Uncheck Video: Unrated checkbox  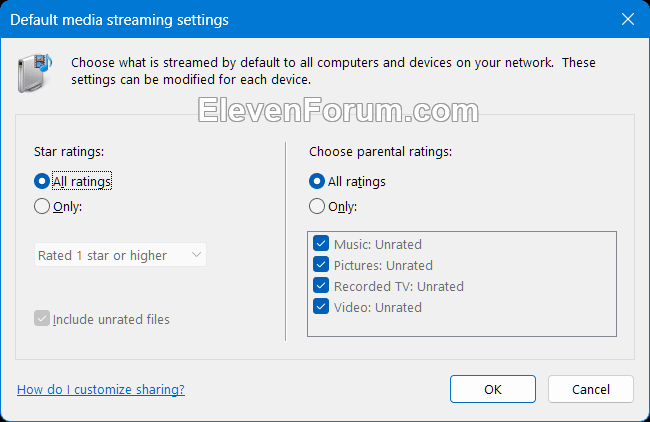[321, 307]
